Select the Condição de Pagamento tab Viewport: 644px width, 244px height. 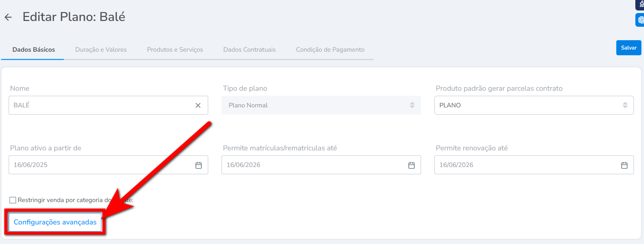[x=330, y=50]
